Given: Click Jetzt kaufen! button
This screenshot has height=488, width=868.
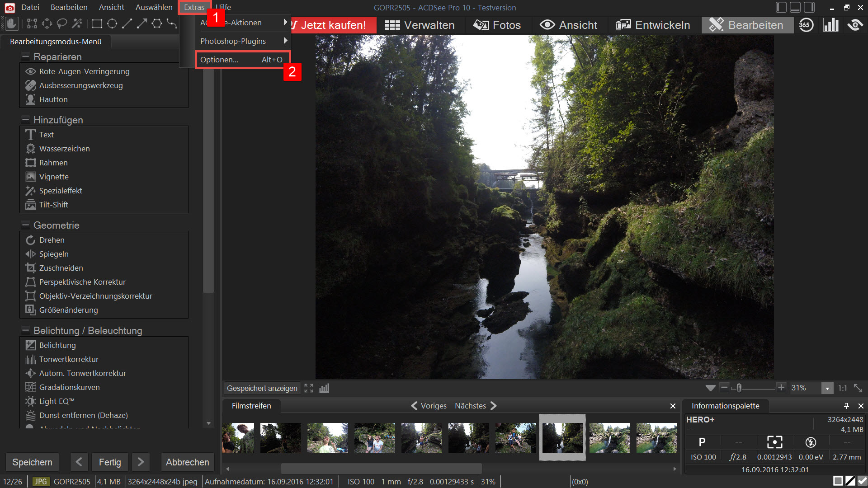Looking at the screenshot, I should (334, 25).
